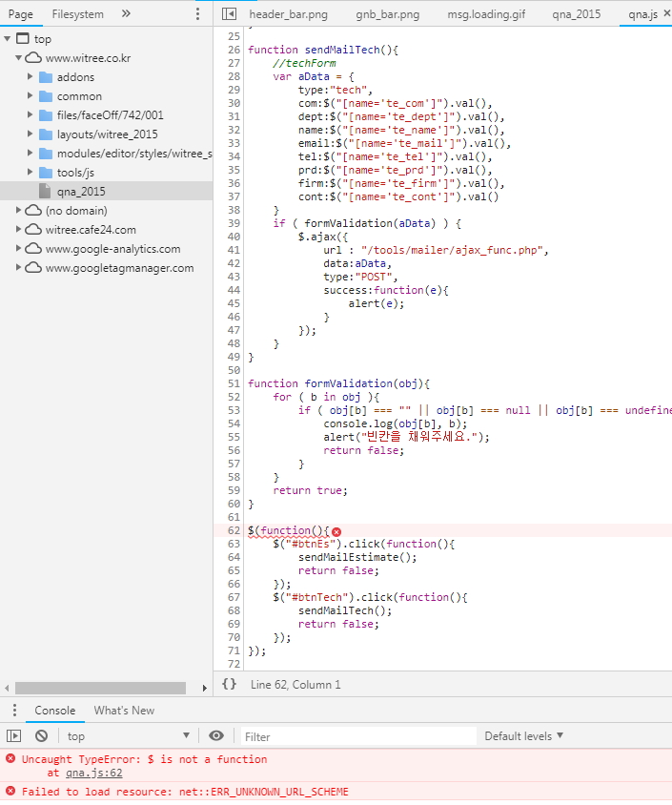Click the addons folder icon
This screenshot has height=805, width=672.
pyautogui.click(x=46, y=77)
